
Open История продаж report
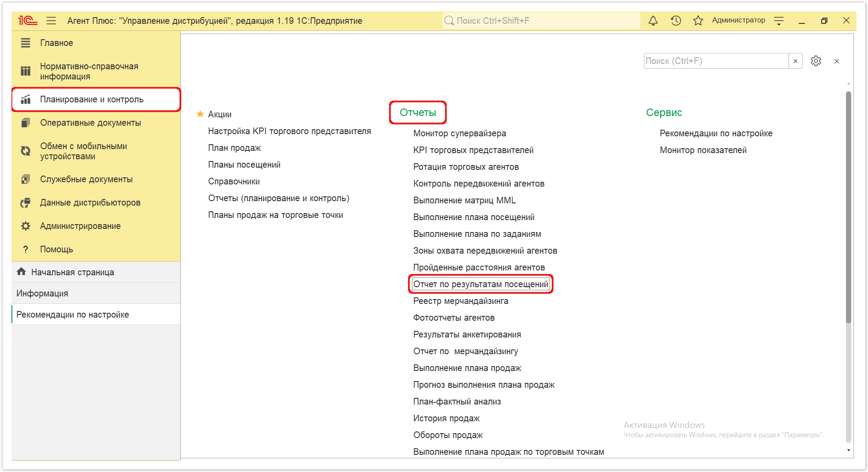(446, 418)
